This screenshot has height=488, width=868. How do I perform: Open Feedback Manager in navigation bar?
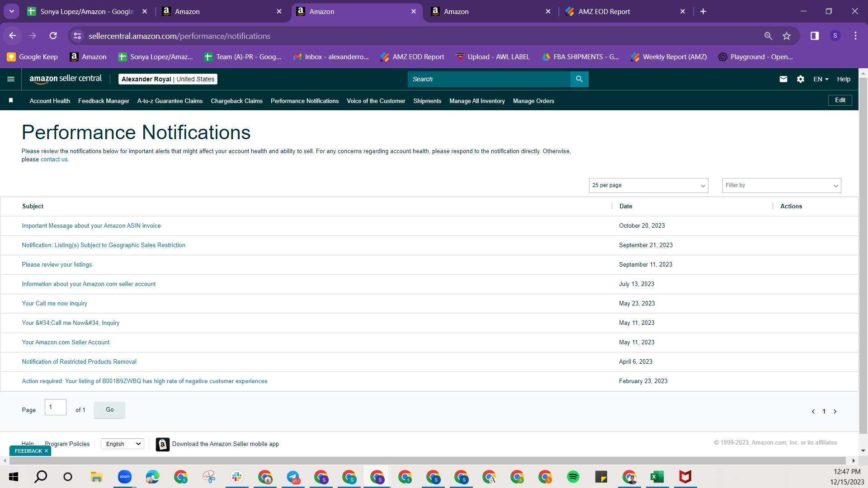104,101
